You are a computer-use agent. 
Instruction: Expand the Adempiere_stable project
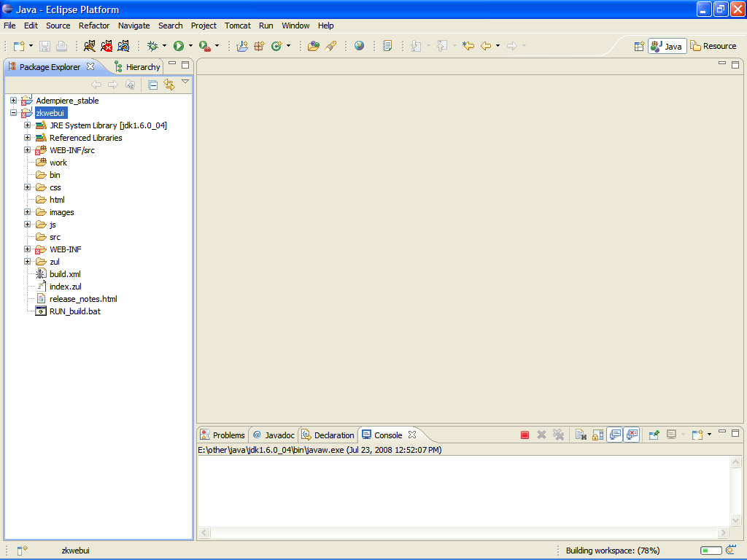click(x=13, y=101)
